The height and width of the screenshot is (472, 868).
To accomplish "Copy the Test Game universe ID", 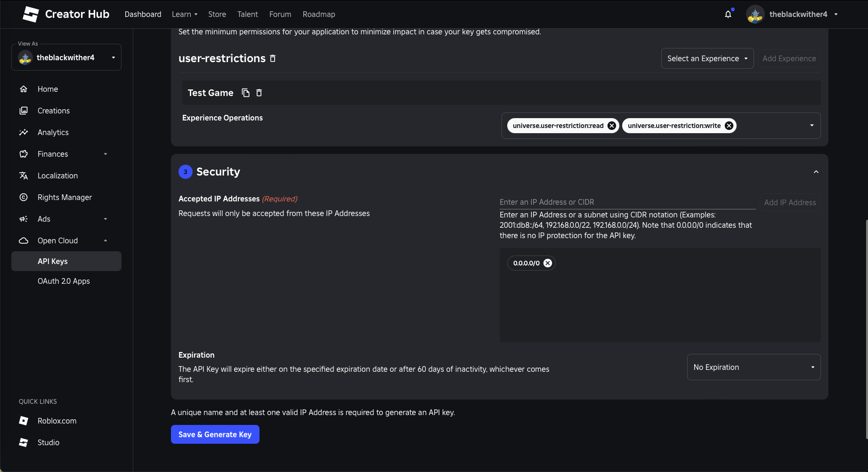I will click(x=245, y=93).
